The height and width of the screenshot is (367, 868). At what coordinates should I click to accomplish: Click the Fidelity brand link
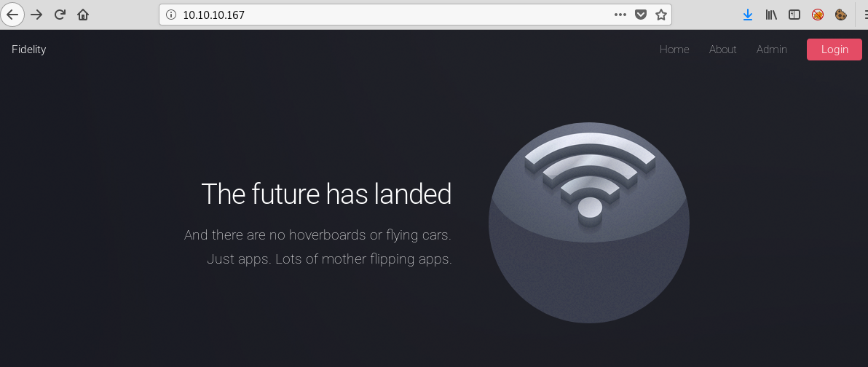coord(29,50)
